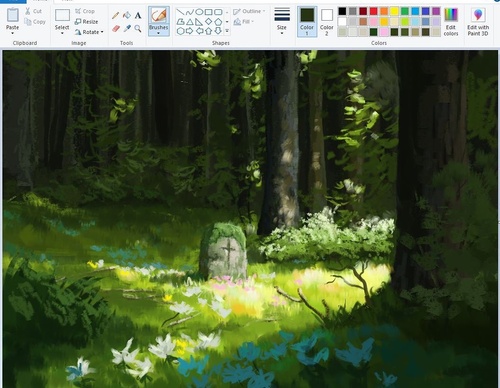
Task: Choose the Pentagon shape
Action: 218,22
